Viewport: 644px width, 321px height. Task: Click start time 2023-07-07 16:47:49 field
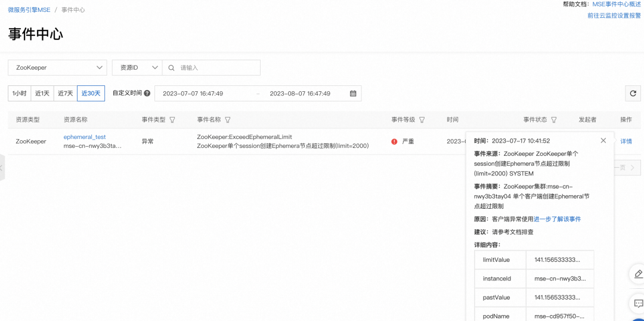point(193,93)
